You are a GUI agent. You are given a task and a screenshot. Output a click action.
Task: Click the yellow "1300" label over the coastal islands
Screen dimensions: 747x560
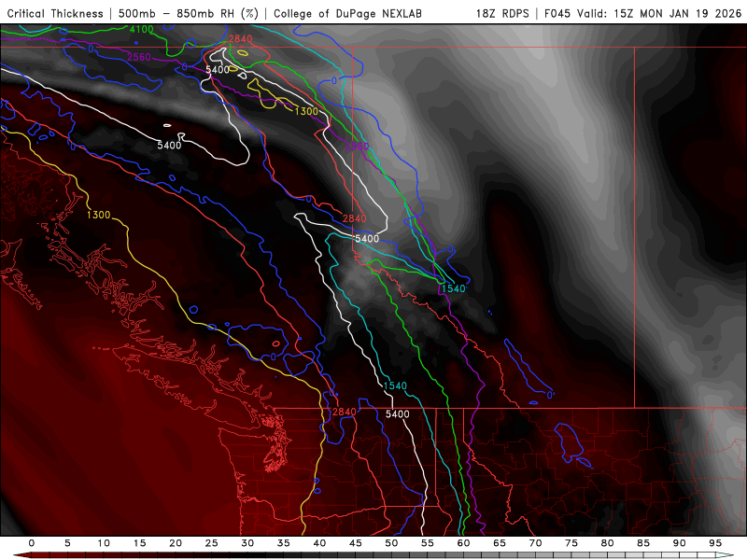point(99,216)
